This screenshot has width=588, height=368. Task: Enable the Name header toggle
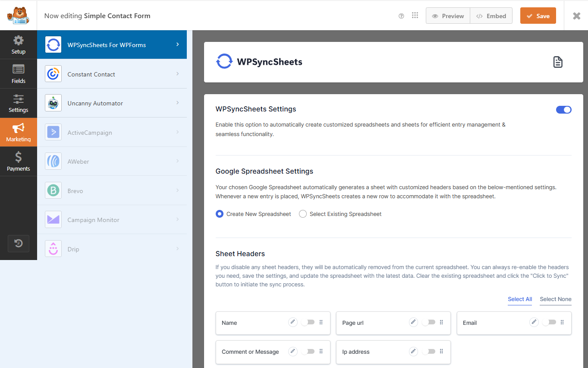click(308, 322)
